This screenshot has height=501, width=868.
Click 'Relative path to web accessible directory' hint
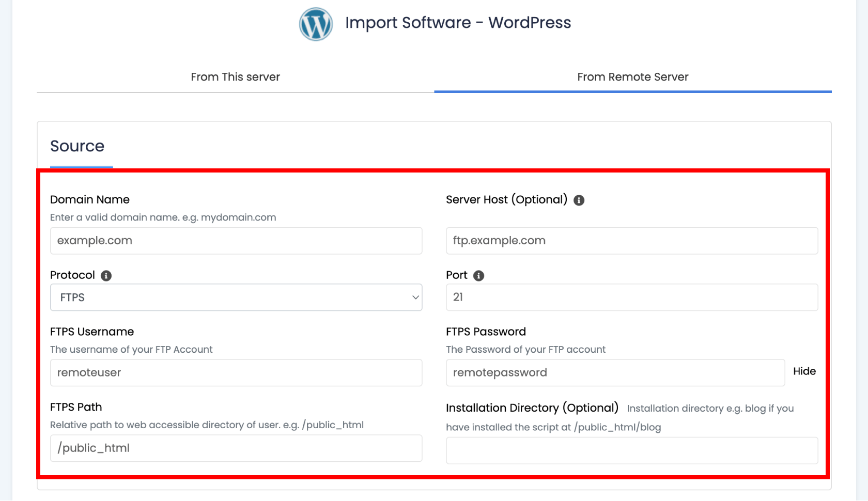[x=207, y=425]
